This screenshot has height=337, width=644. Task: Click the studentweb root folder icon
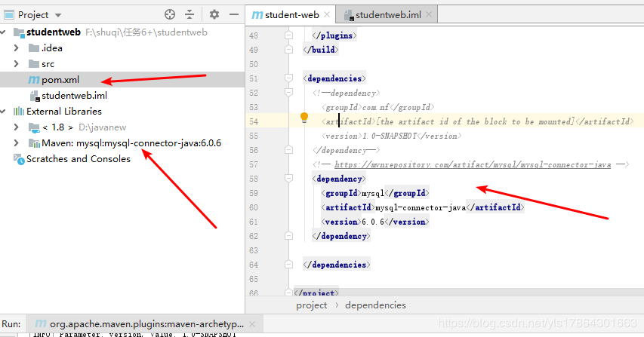(x=19, y=32)
